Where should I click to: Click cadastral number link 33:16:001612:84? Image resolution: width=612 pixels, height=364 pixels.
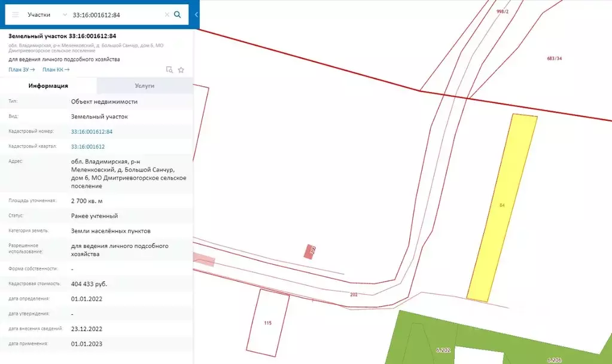coord(92,131)
